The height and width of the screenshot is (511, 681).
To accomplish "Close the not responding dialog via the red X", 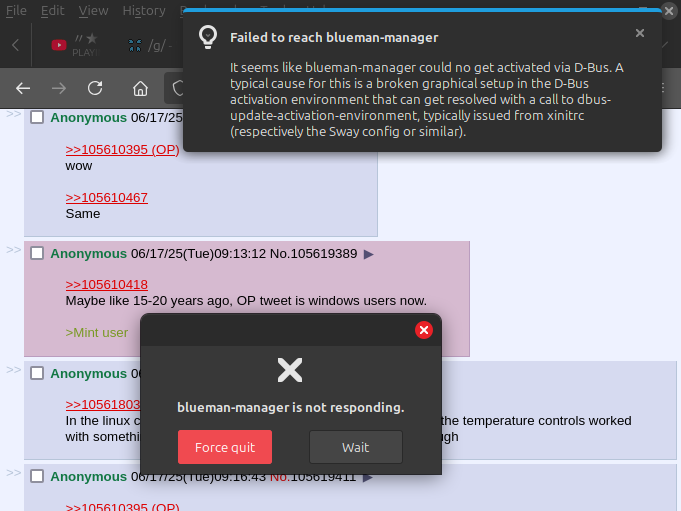I will click(424, 330).
